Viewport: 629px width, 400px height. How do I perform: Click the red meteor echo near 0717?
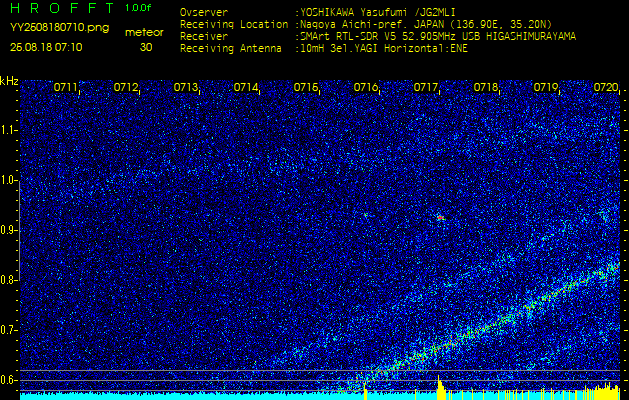(x=440, y=217)
